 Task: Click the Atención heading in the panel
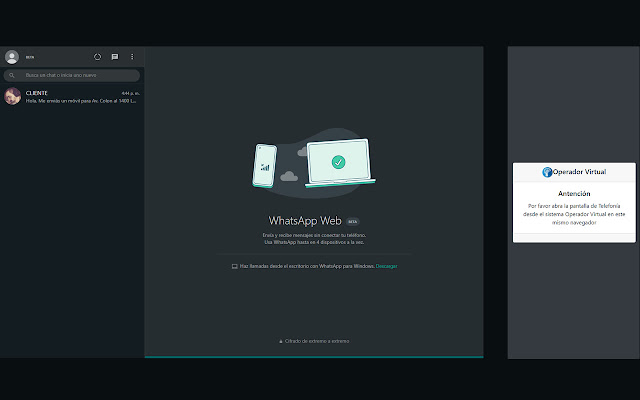click(574, 193)
